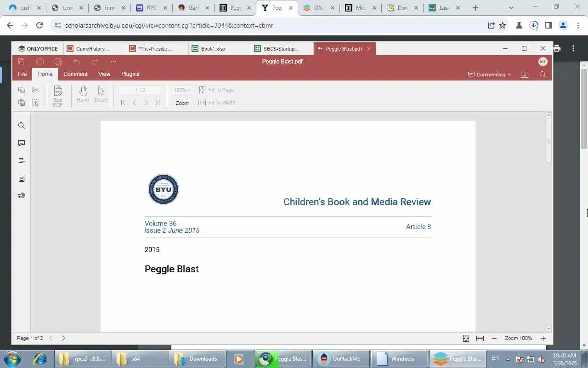Go to previous page in toolbar
588x368 pixels.
click(135, 103)
